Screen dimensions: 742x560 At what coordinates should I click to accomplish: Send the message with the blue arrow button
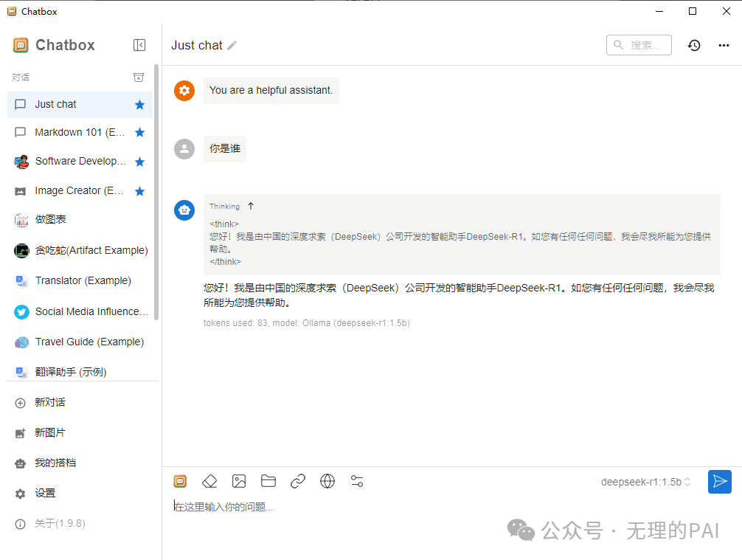click(x=720, y=482)
